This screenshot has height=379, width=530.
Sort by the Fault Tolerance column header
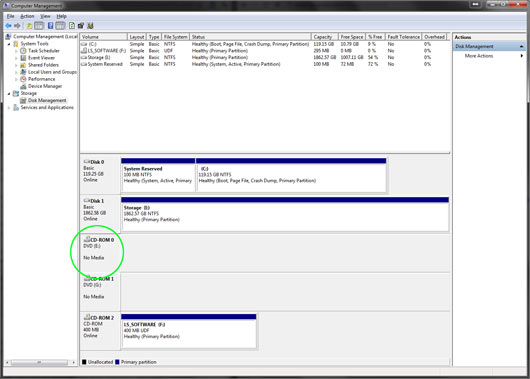coord(404,37)
